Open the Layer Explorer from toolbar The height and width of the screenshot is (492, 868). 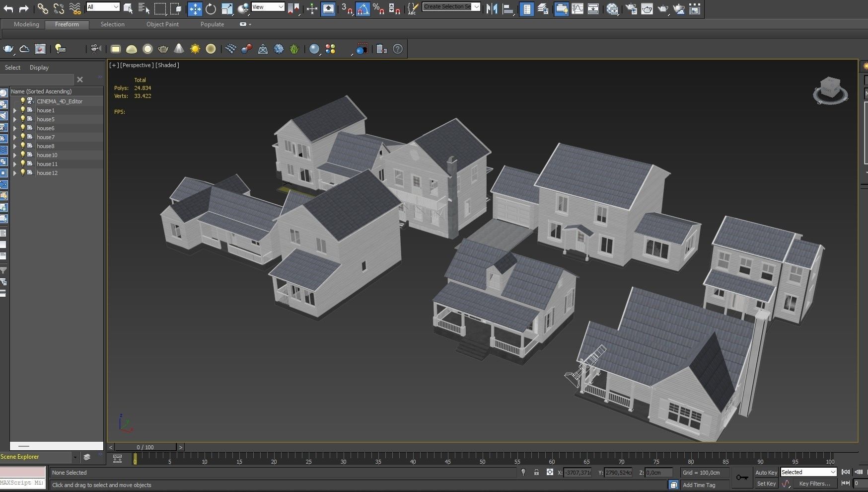tap(543, 8)
